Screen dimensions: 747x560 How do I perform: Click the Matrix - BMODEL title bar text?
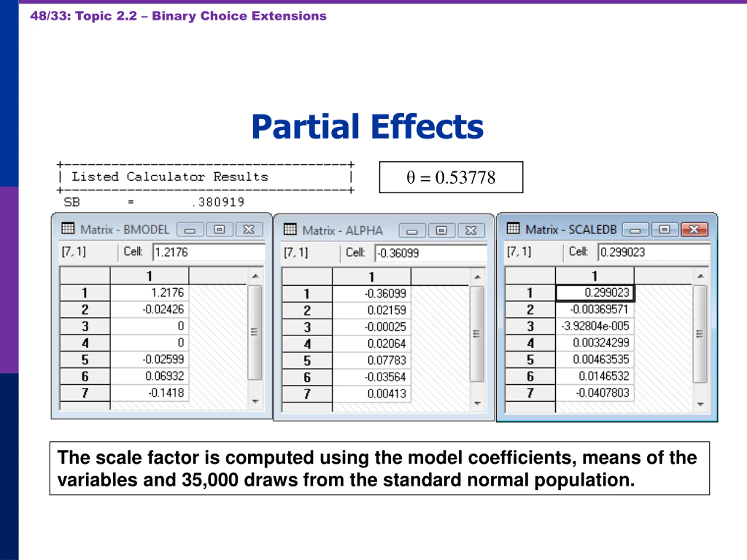click(x=125, y=230)
